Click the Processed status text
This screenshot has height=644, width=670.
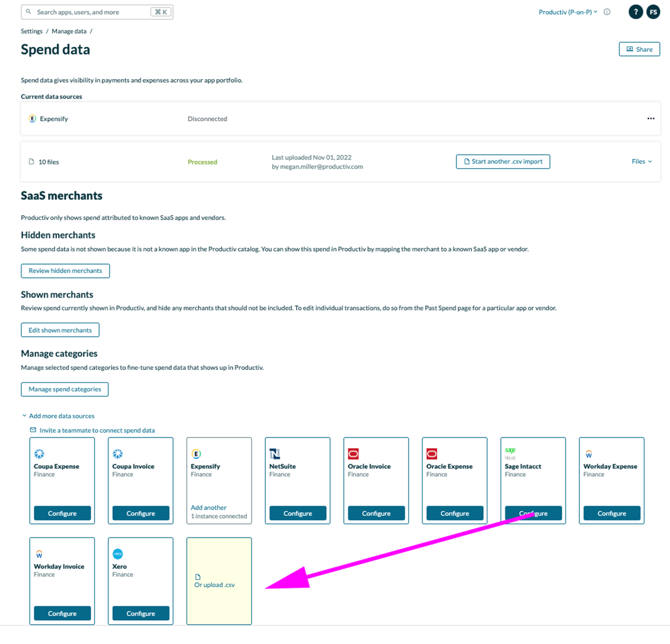(x=202, y=162)
